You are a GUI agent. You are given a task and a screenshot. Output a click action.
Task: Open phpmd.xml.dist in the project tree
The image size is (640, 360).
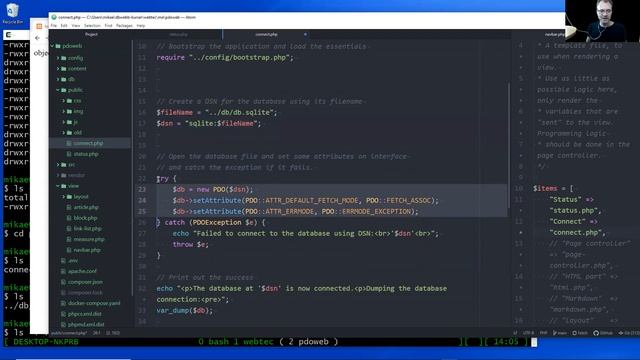(x=86, y=324)
